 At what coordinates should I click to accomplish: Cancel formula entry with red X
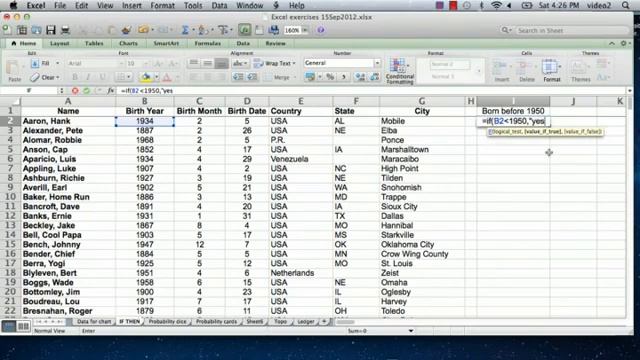tap(75, 91)
